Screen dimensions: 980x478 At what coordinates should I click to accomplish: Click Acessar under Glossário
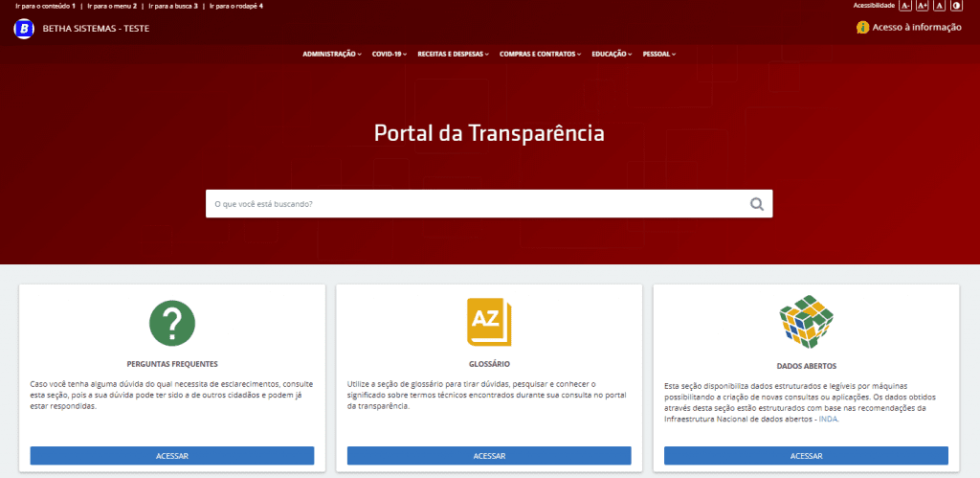(x=489, y=456)
